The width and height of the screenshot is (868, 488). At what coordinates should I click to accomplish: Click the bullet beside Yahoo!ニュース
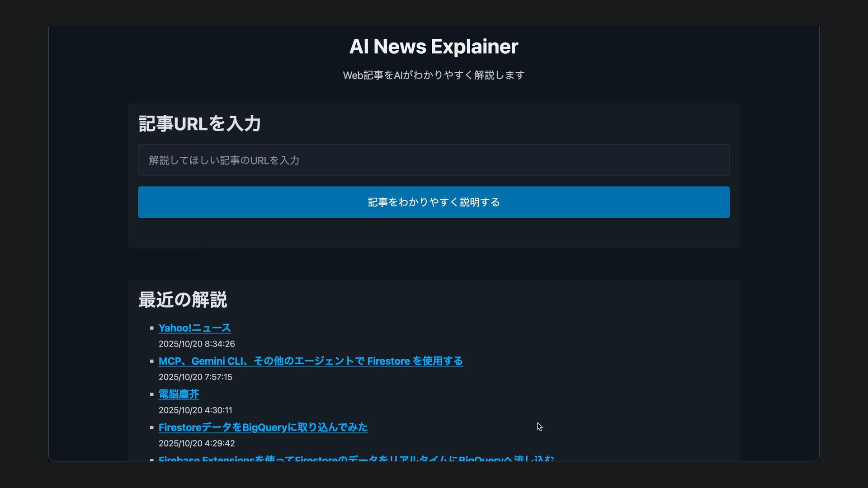coord(152,328)
